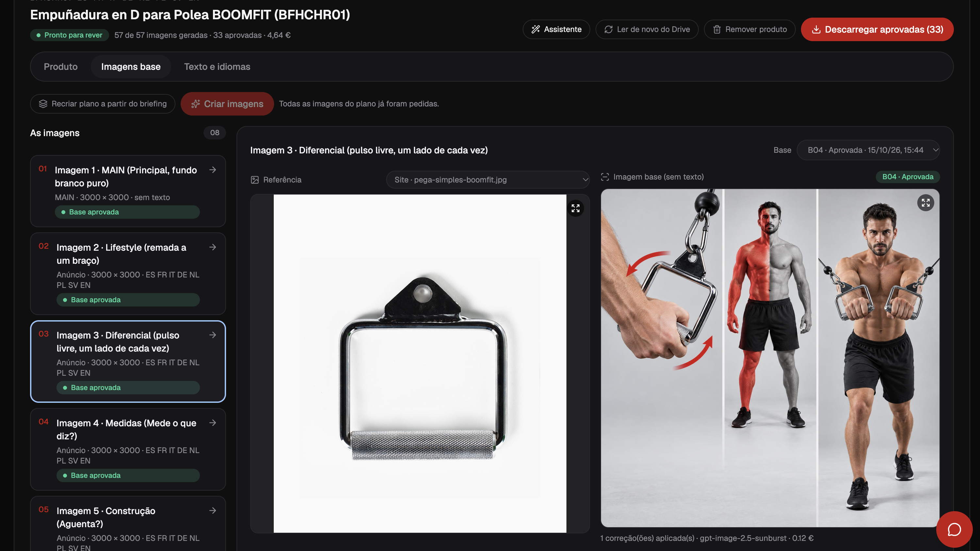This screenshot has height=551, width=980.
Task: Select Imagem 4 Medidas (Mede o que diz?) title
Action: 126,429
